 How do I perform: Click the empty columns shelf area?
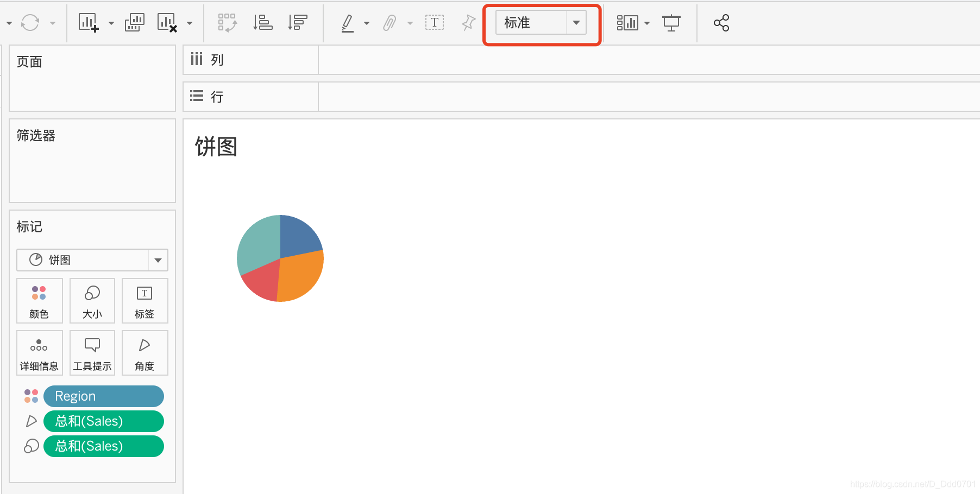point(649,60)
